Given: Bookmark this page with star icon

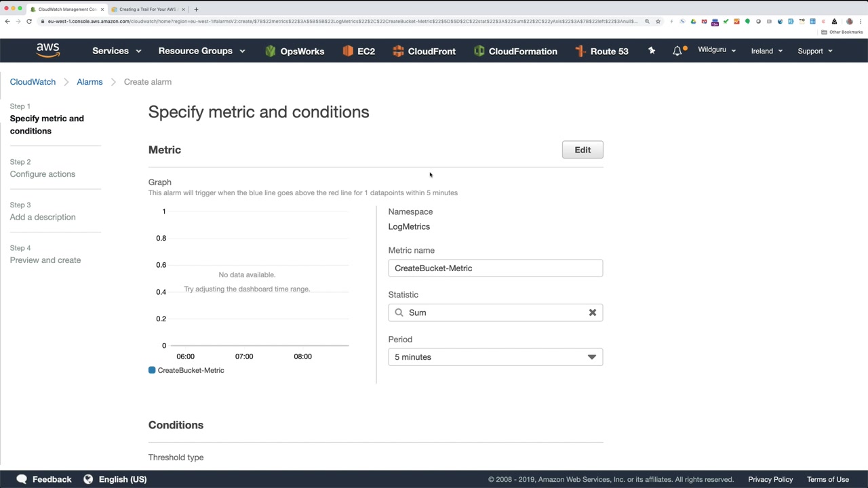Looking at the screenshot, I should point(658,22).
